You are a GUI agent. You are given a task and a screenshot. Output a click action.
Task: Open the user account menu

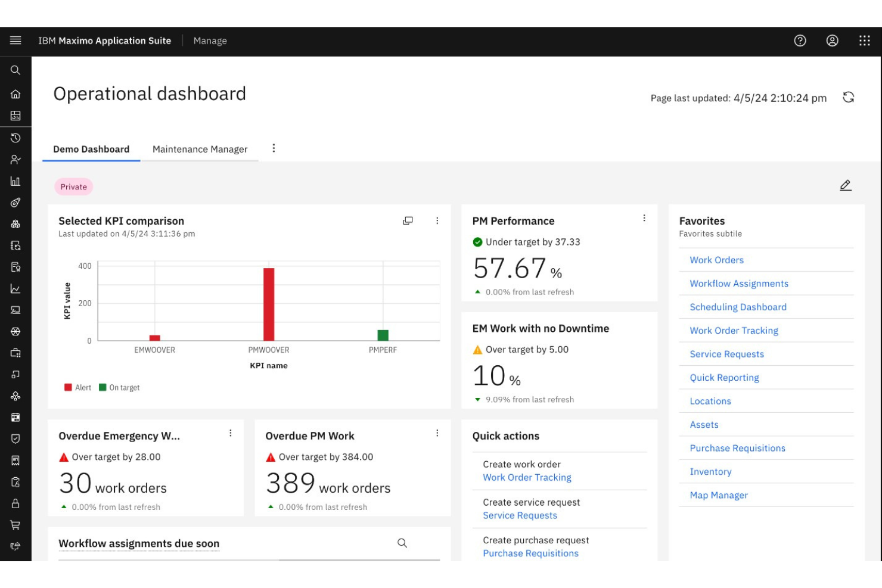[833, 41]
